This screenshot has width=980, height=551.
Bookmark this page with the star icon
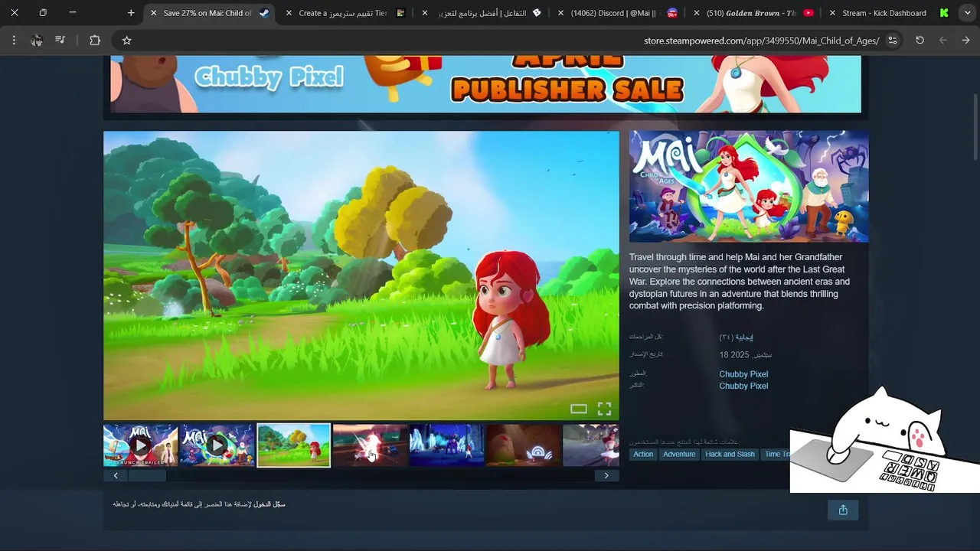point(127,41)
